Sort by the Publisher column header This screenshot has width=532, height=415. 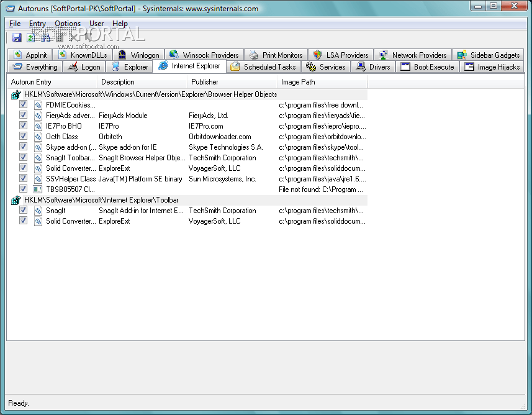click(x=232, y=82)
